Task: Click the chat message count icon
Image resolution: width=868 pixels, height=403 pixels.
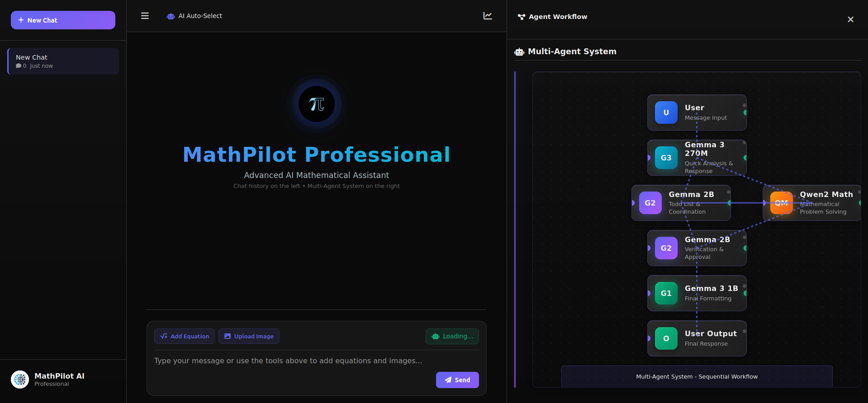Action: 19,66
